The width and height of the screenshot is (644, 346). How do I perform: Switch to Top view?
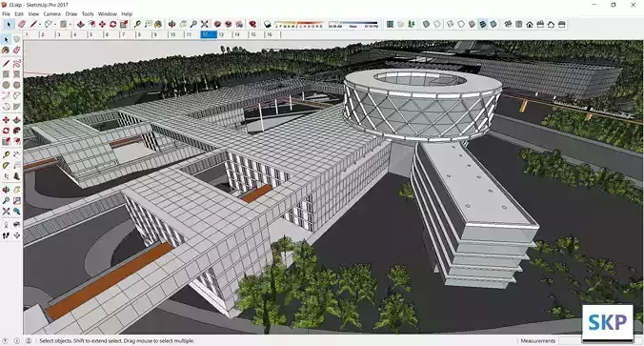coord(519,25)
